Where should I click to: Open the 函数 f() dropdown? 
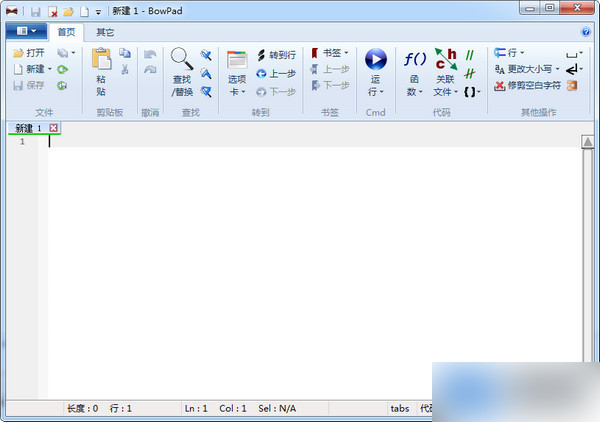pos(414,72)
